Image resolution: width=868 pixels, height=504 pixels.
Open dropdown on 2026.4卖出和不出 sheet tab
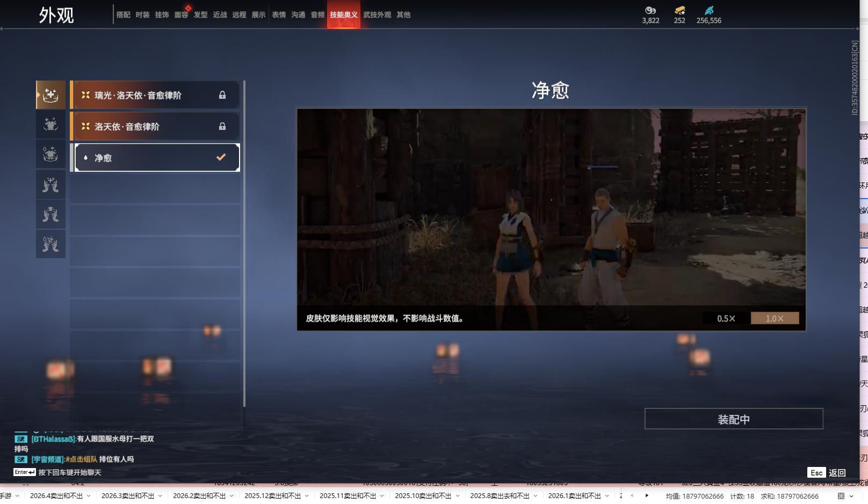[x=89, y=496]
